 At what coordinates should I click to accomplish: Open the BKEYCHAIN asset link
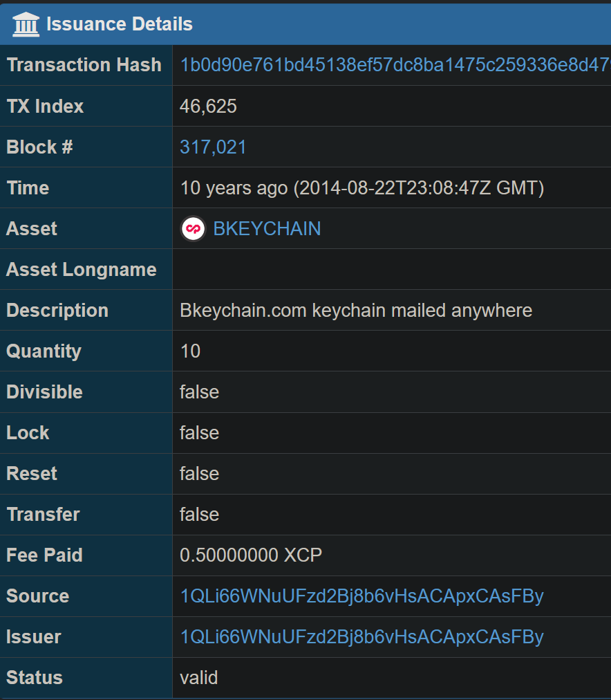pos(267,228)
